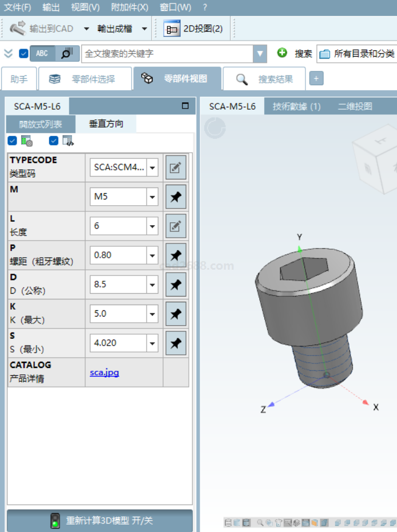Open the K (最大) value dropdown
Image resolution: width=397 pixels, height=532 pixels.
tap(152, 314)
